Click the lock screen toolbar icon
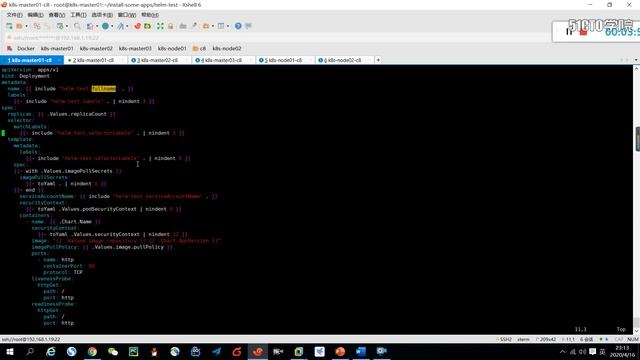 171,26
